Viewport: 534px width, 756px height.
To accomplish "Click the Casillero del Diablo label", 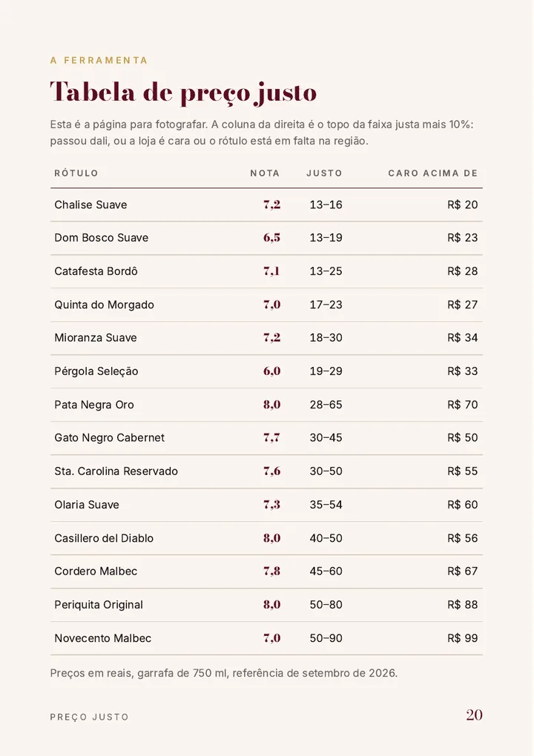I will pos(104,538).
